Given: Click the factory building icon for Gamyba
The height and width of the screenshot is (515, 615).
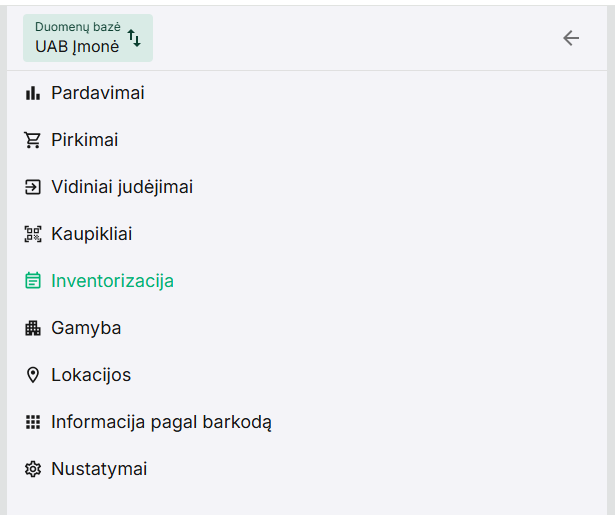Looking at the screenshot, I should (32, 329).
